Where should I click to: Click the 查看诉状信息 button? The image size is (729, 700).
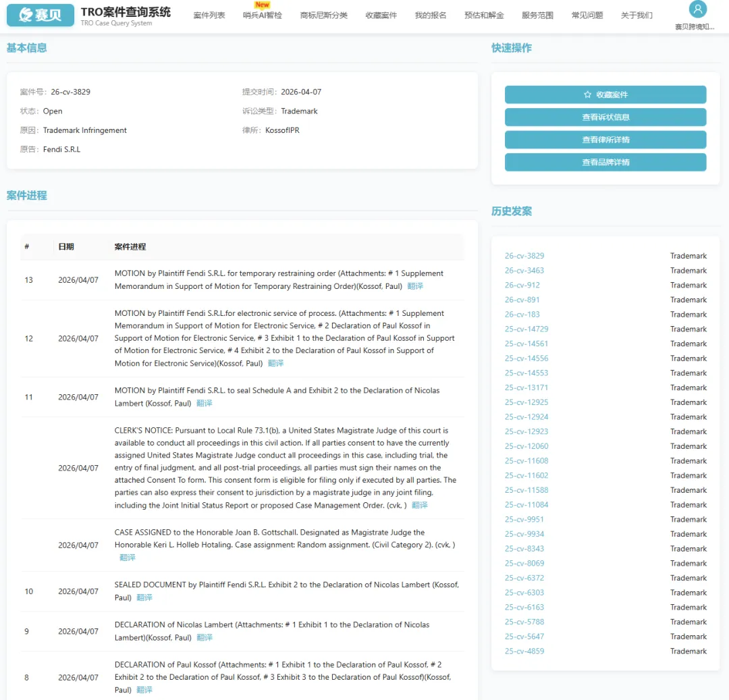tap(605, 117)
